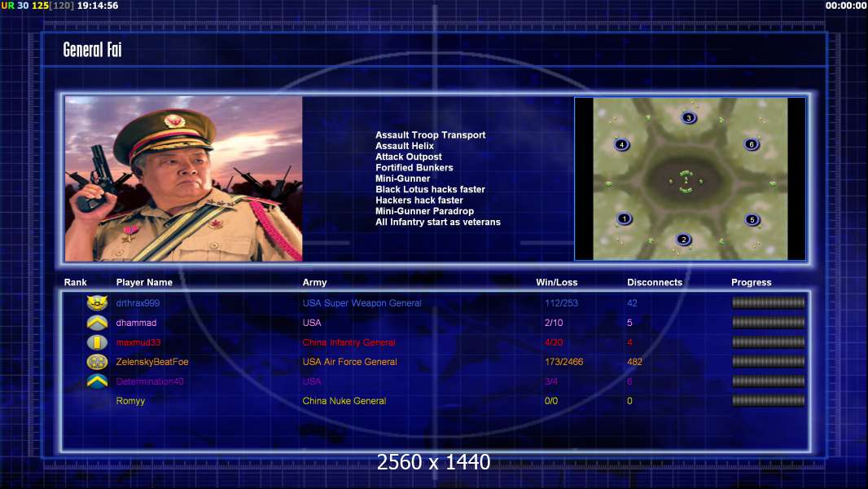
Task: Click Black Lotus hacks faster text
Action: (x=430, y=189)
